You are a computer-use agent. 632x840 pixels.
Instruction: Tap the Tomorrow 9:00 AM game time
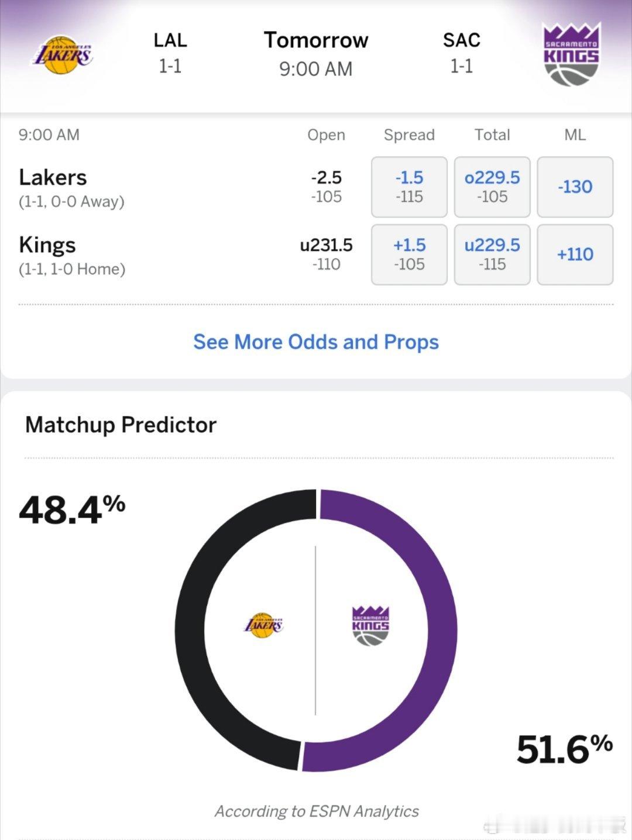coord(316,54)
